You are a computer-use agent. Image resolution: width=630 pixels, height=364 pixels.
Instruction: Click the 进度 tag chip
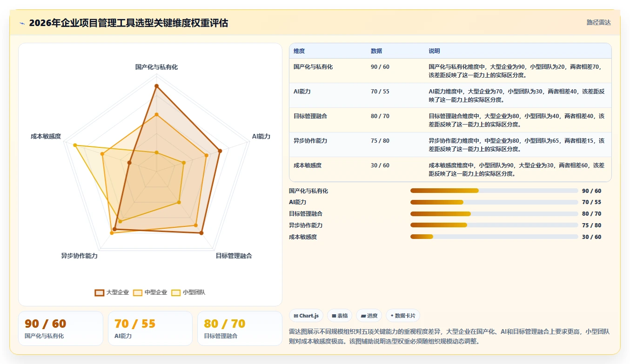point(369,316)
